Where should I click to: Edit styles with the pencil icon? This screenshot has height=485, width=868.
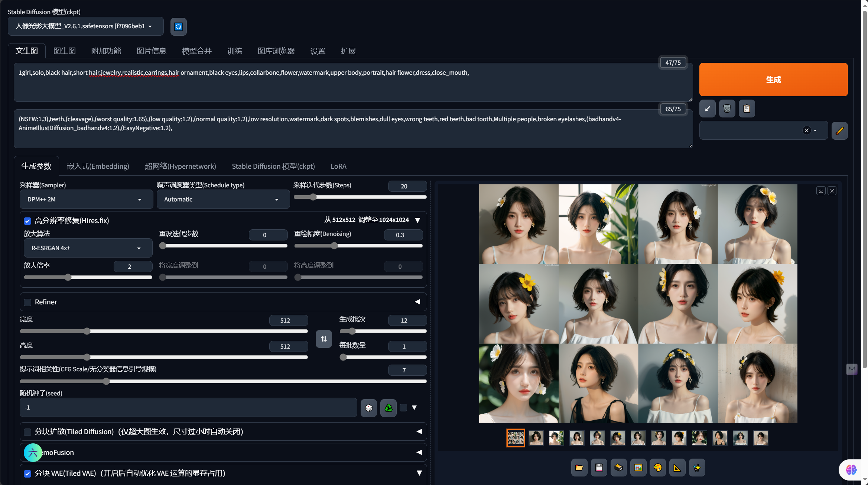coord(839,130)
